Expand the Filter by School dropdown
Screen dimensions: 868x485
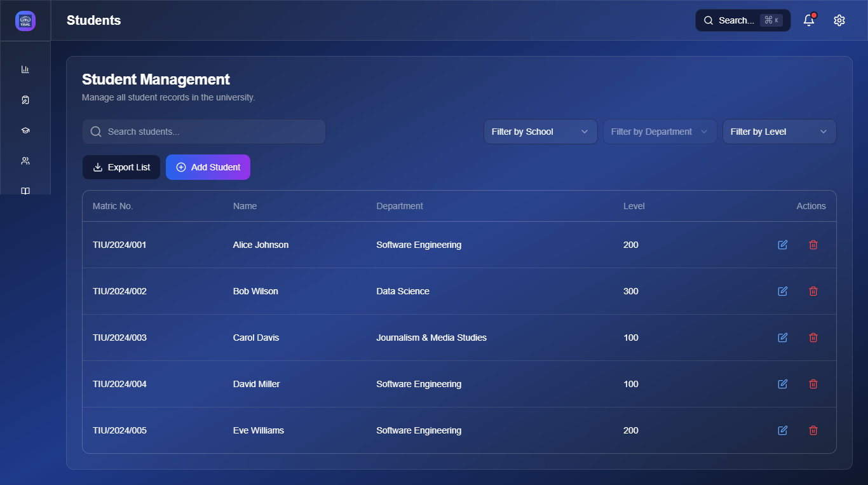pos(540,132)
